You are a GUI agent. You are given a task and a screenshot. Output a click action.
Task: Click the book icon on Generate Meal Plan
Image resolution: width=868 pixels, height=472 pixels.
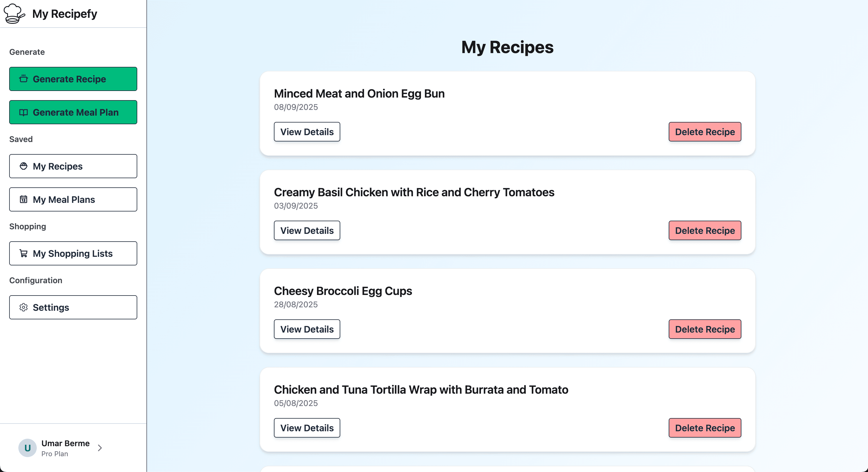[x=23, y=112]
